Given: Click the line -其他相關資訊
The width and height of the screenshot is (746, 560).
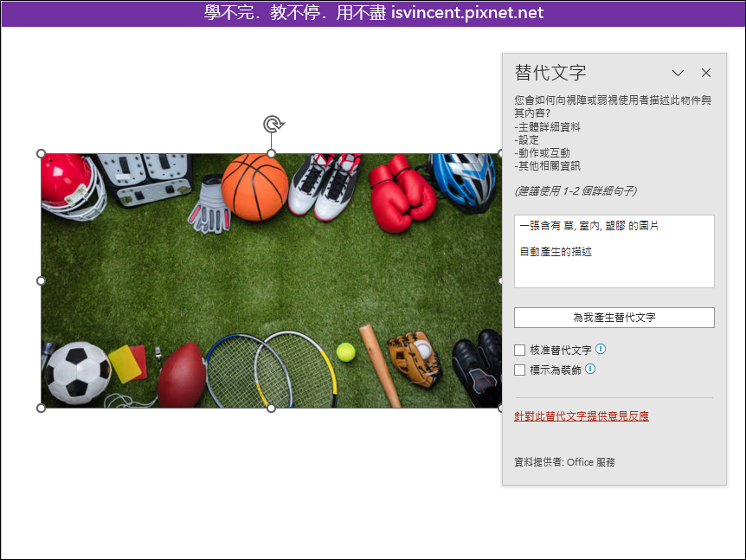Looking at the screenshot, I should [548, 165].
